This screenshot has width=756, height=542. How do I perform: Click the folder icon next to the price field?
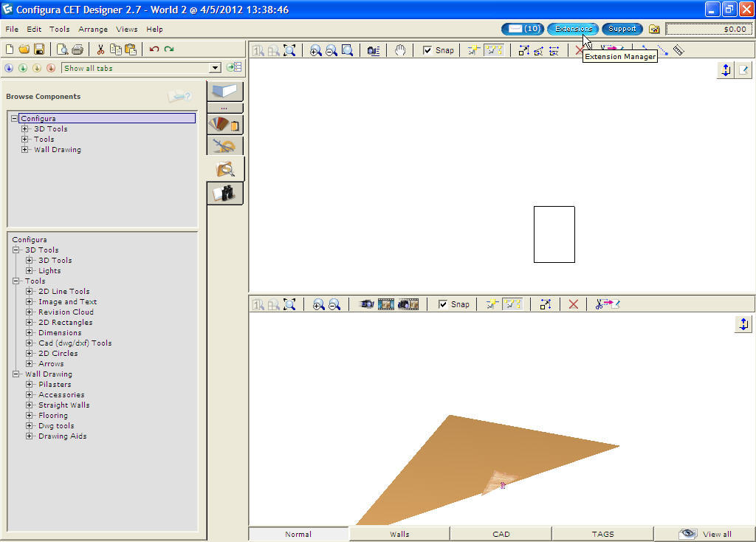click(x=654, y=30)
